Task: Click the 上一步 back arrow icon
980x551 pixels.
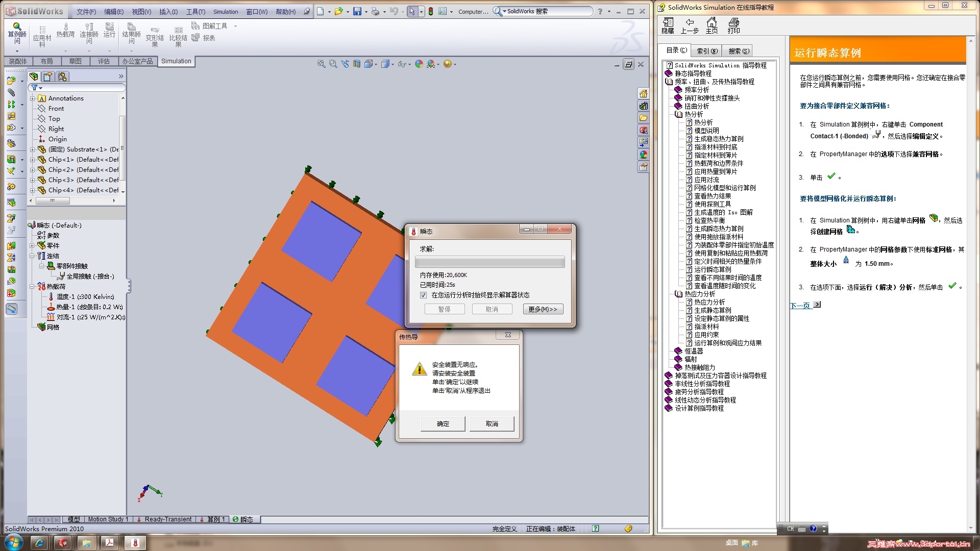Action: [x=690, y=22]
